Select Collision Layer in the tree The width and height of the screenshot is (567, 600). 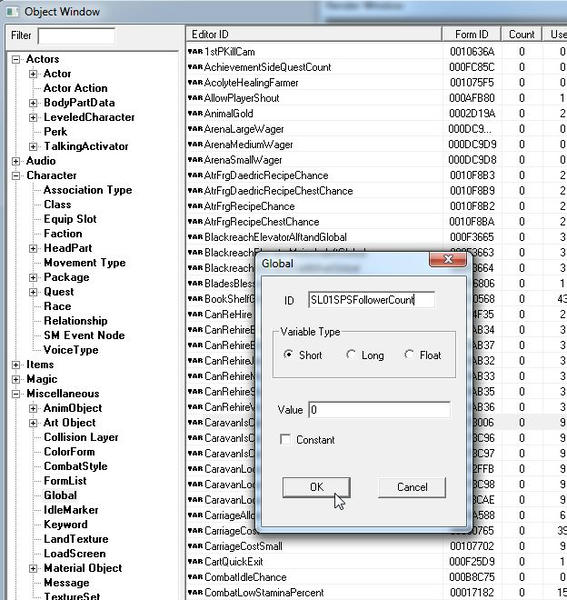[x=81, y=437]
